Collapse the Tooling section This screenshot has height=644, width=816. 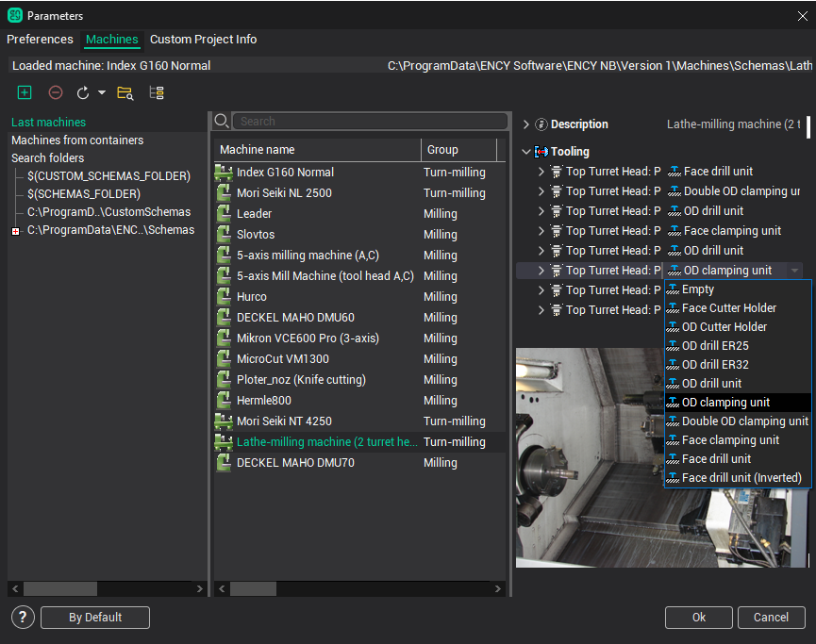[526, 152]
